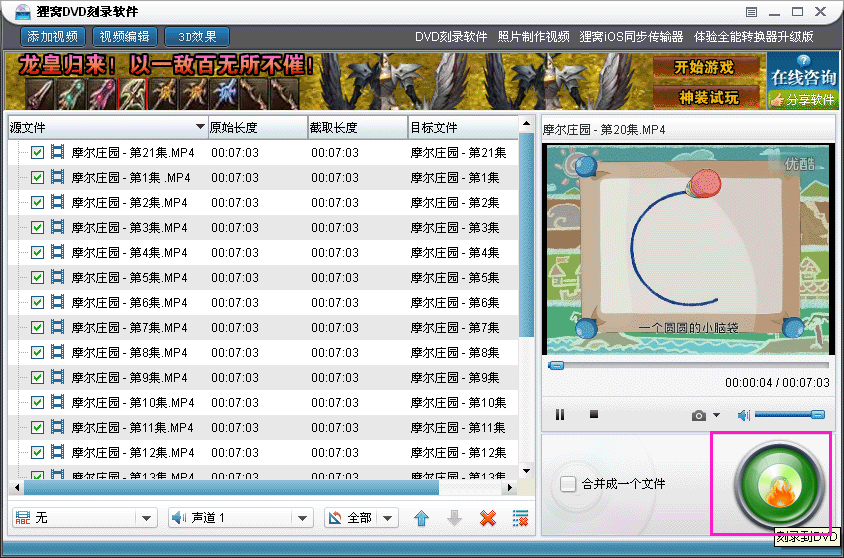
Task: Sort by 原始长度 column header
Action: point(257,128)
